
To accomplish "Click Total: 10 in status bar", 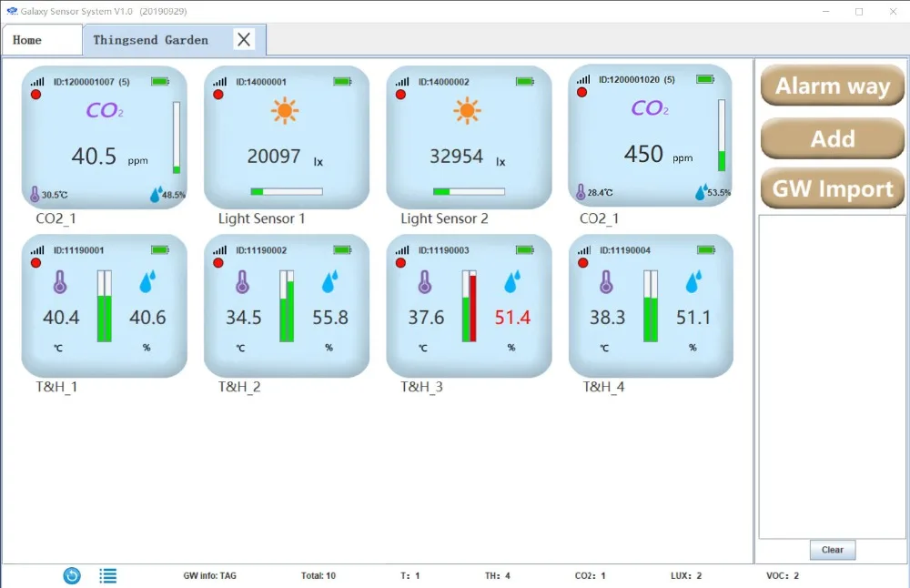I will click(318, 576).
